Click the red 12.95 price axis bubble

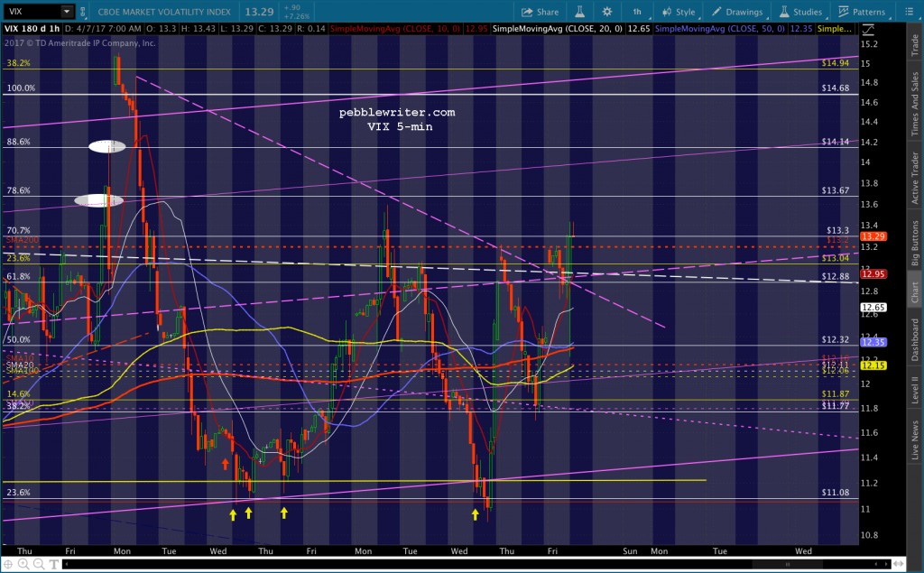(x=873, y=273)
